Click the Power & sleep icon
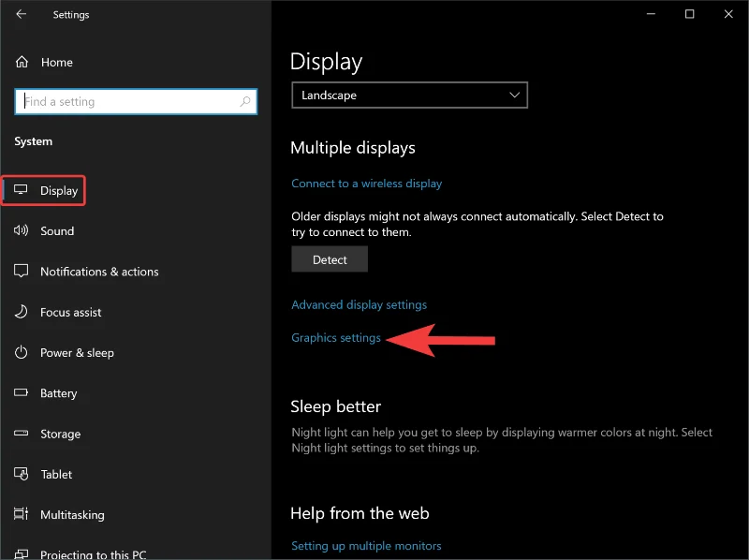The width and height of the screenshot is (749, 560). click(21, 352)
